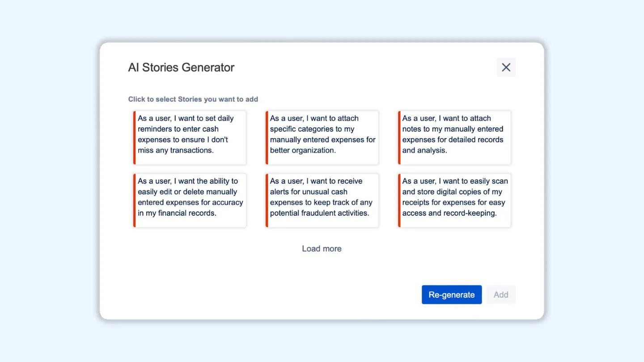Select the scan and store receipts story card

[454, 200]
